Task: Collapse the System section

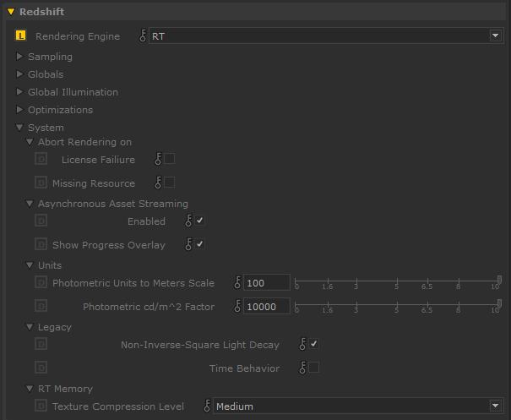Action: (x=19, y=128)
